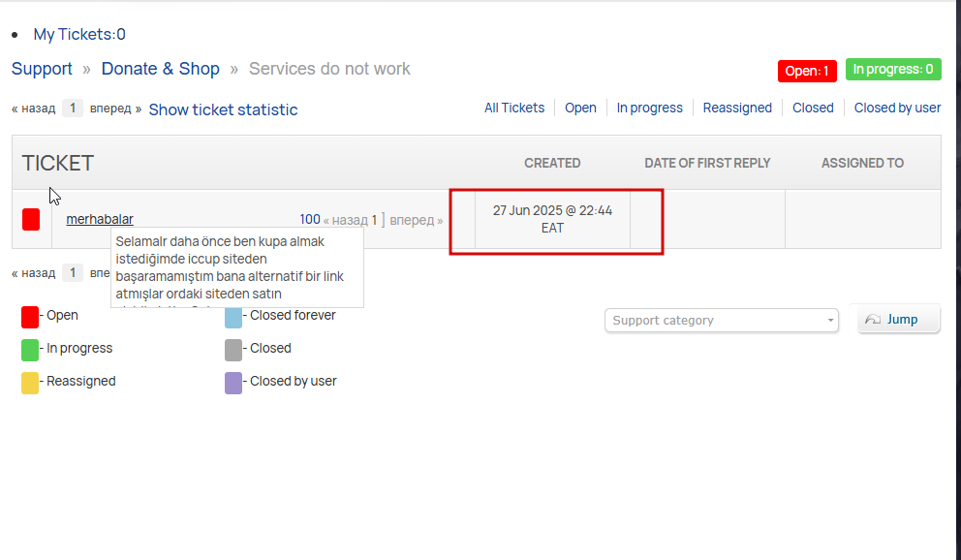The height and width of the screenshot is (560, 961).
Task: Click the purple Closed by user legend swatch
Action: (233, 383)
